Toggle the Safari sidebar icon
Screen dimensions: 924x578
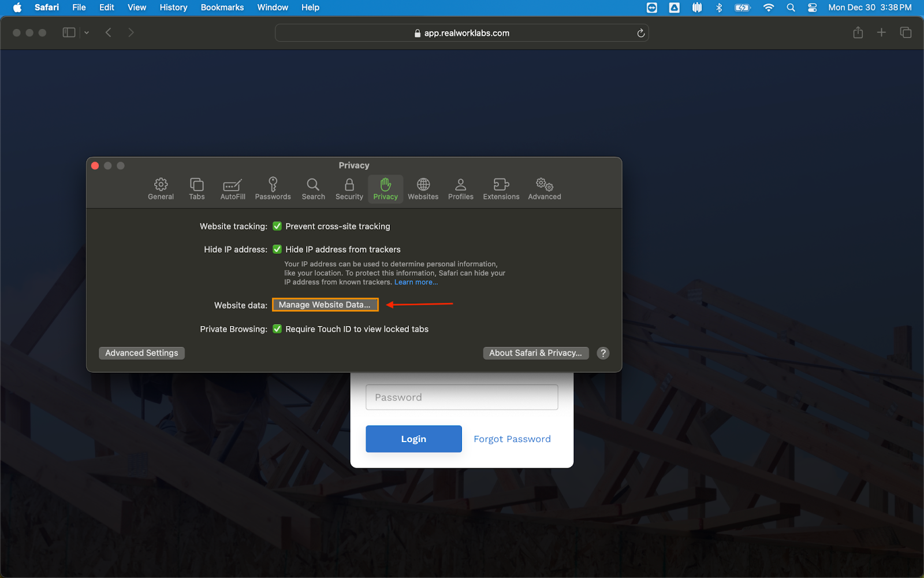[69, 32]
